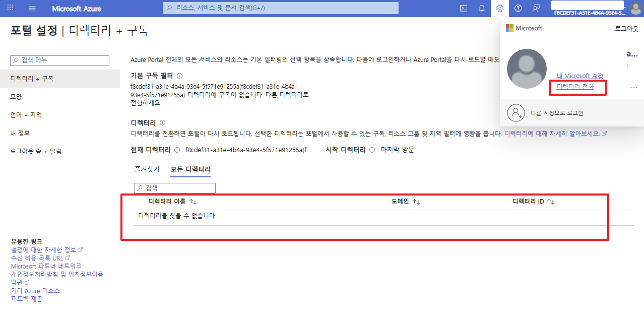Switch to the 즐겨찾기 tab
The image size is (644, 327).
click(147, 169)
